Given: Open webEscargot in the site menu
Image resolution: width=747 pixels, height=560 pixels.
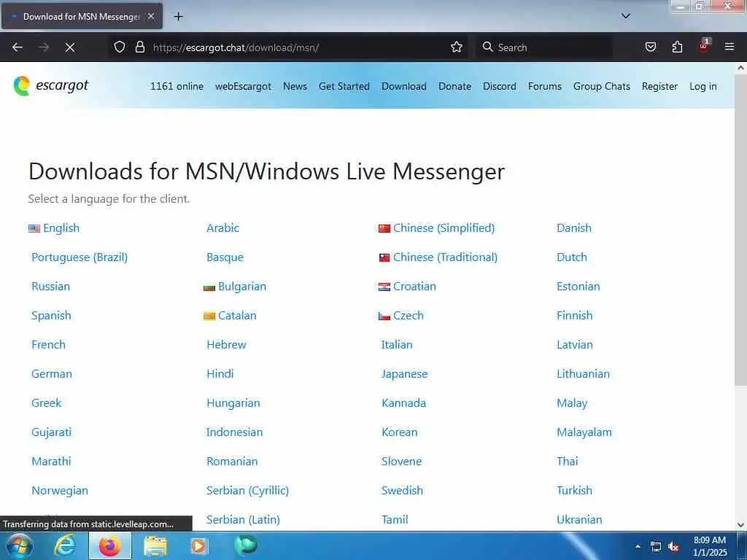Looking at the screenshot, I should (243, 86).
